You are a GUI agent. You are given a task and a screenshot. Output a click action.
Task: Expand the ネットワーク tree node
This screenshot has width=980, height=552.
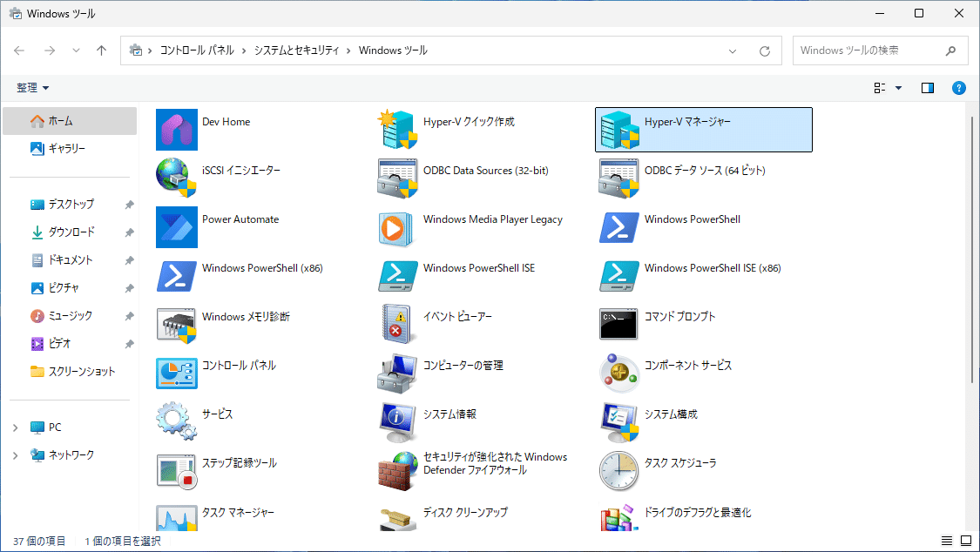(15, 456)
